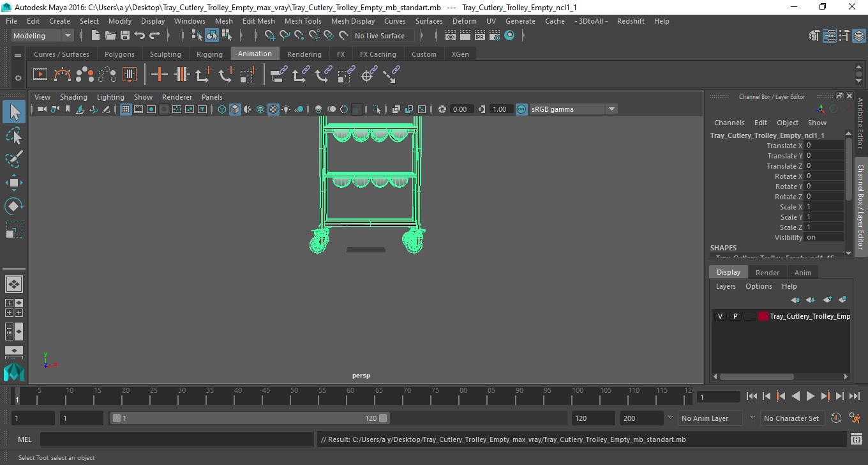Image resolution: width=868 pixels, height=465 pixels.
Task: Open Channel Box Channels menu
Action: click(x=729, y=123)
